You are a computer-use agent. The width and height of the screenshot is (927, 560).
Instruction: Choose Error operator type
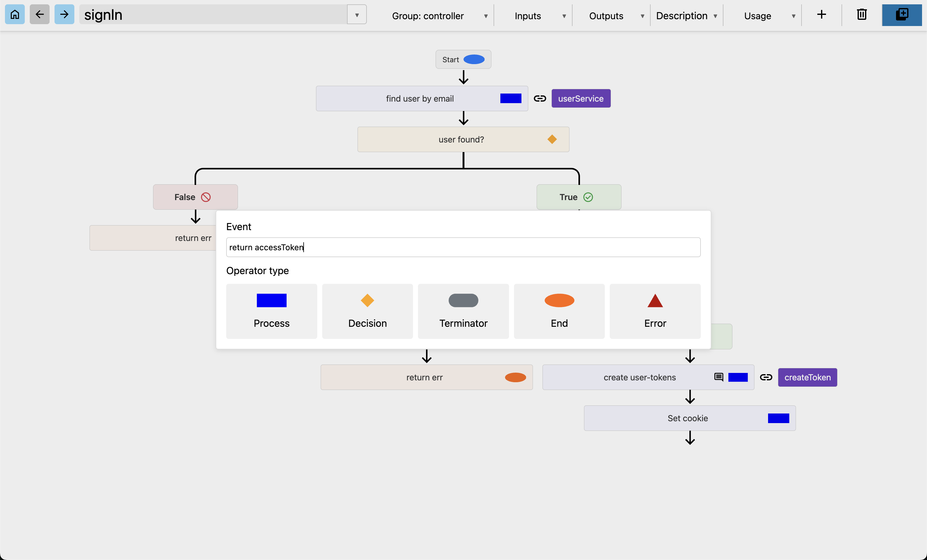655,311
